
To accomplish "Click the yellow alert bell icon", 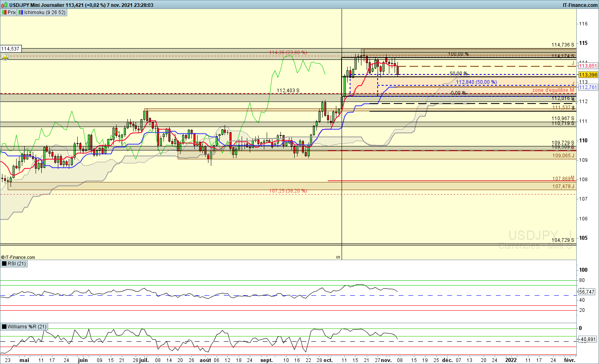I will (5, 57).
